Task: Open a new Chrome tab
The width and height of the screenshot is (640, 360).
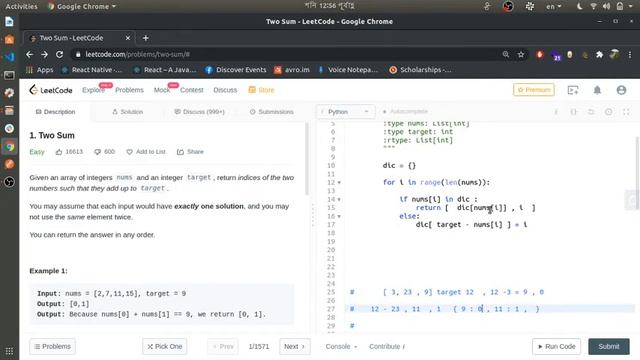Action: tap(146, 38)
